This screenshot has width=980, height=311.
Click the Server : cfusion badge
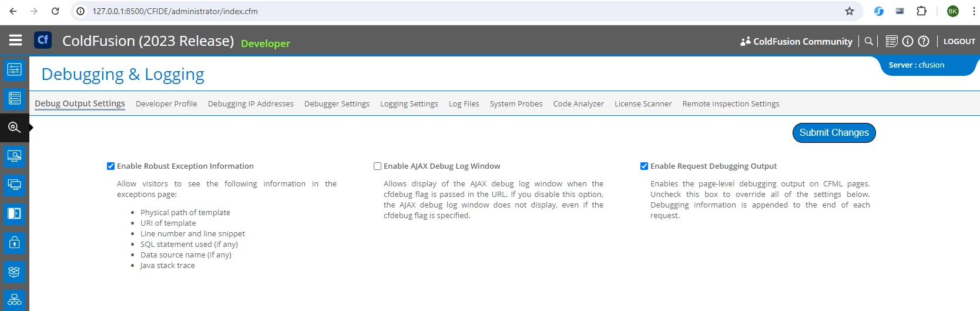tap(917, 65)
